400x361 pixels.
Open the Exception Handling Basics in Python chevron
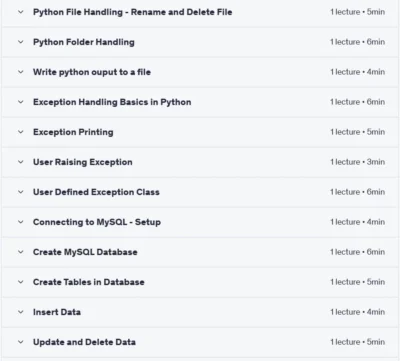point(21,102)
